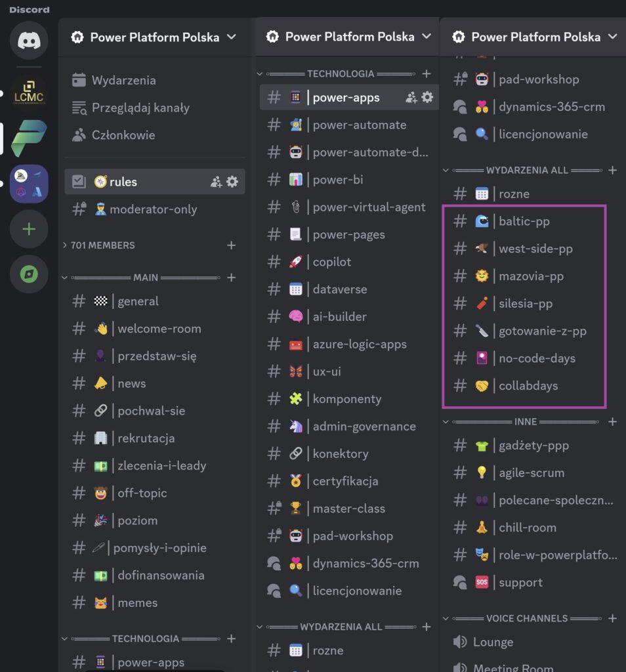Select the power-bi channel
Viewport: 626px width, 672px height.
point(349,180)
